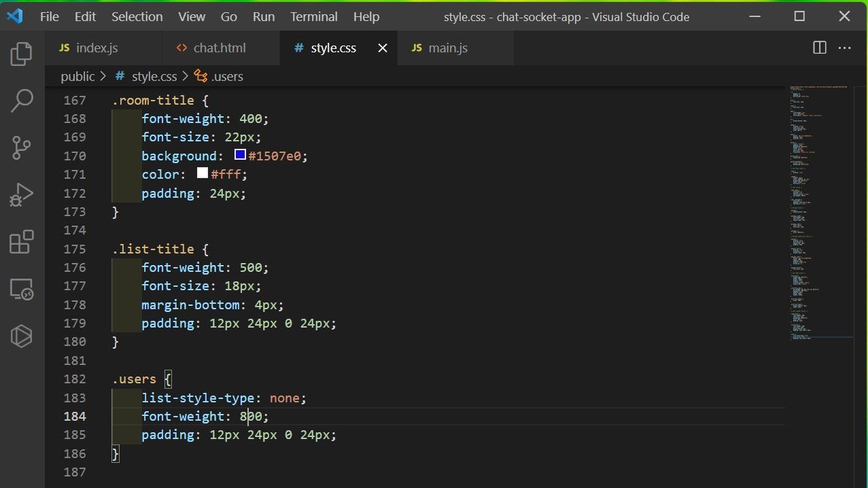
Task: Switch to the index.js tab
Action: point(103,48)
